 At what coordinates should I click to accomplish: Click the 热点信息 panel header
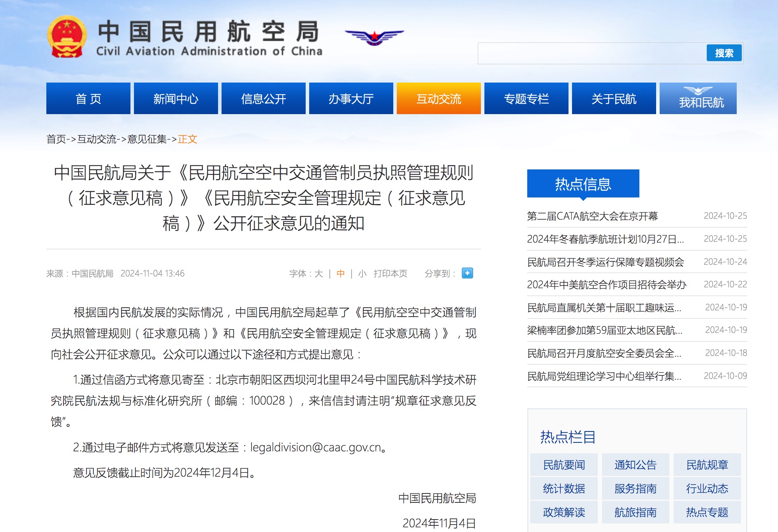[x=583, y=184]
